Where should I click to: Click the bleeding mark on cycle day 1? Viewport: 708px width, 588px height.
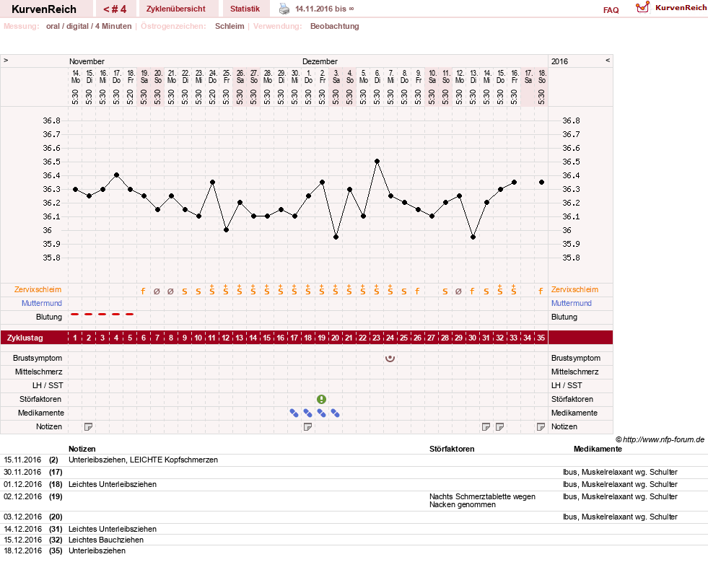[75, 314]
